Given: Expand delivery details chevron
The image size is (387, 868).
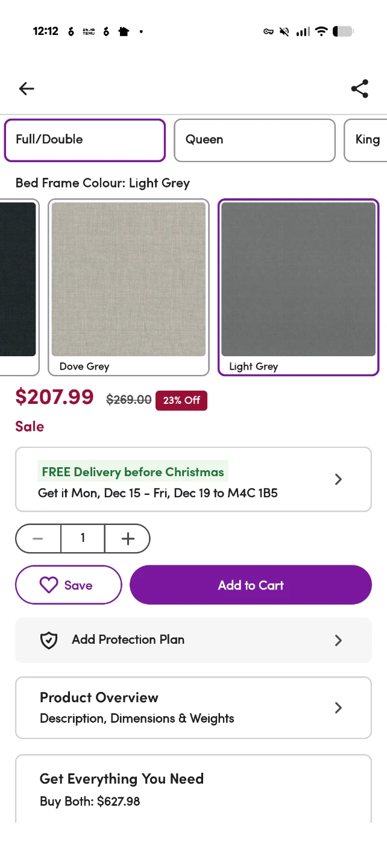Looking at the screenshot, I should (338, 479).
